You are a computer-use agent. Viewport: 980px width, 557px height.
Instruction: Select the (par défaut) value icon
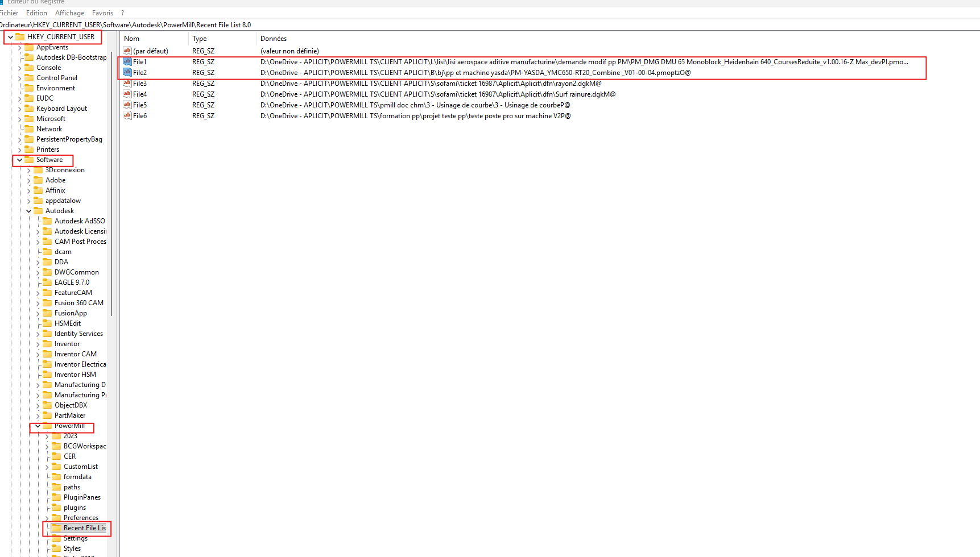pyautogui.click(x=127, y=51)
